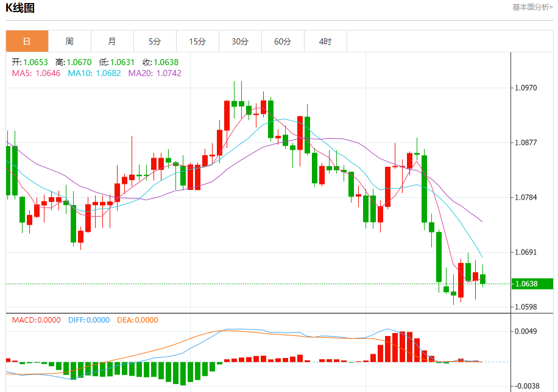This screenshot has height=392, width=558.
Task: Open the 15分 timeframe tab
Action: point(198,41)
